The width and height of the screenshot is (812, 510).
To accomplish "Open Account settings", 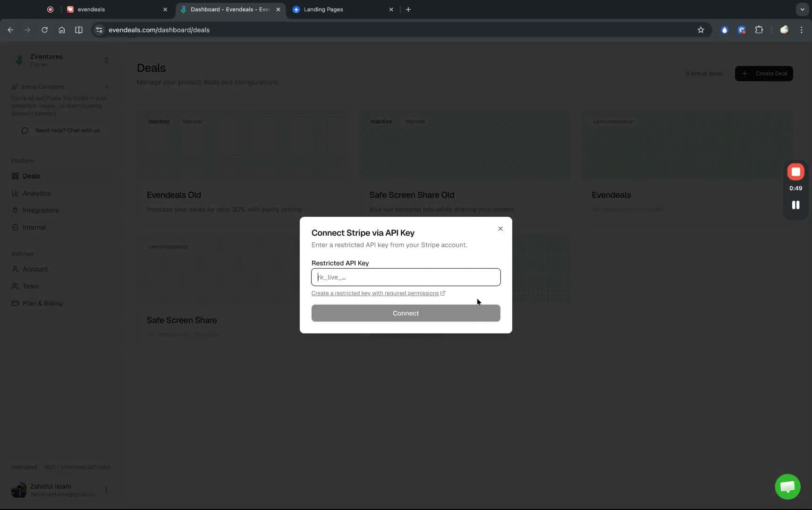I will tap(34, 269).
